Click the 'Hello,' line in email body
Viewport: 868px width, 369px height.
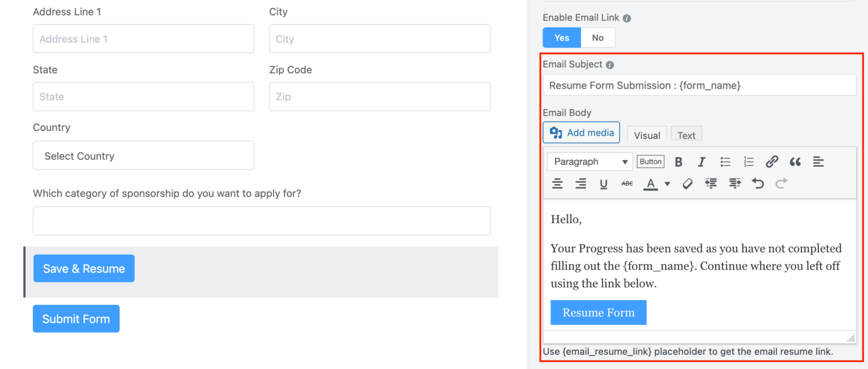pos(566,219)
